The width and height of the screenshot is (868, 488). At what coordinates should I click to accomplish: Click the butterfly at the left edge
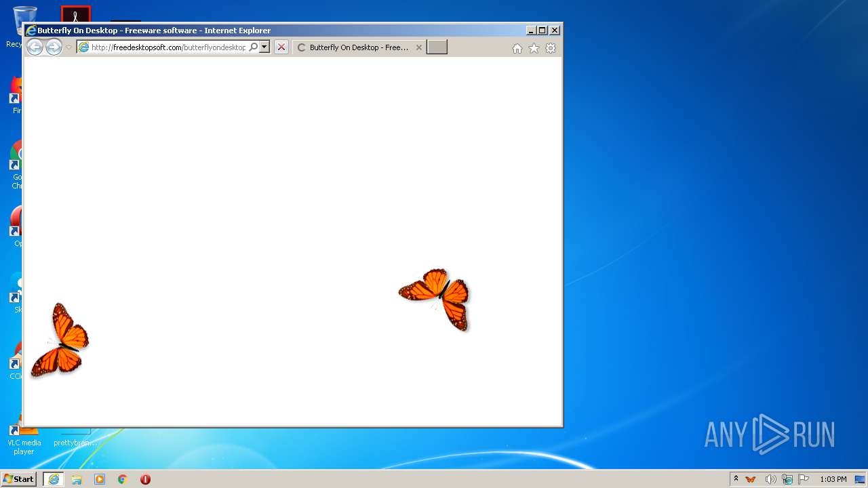point(60,340)
